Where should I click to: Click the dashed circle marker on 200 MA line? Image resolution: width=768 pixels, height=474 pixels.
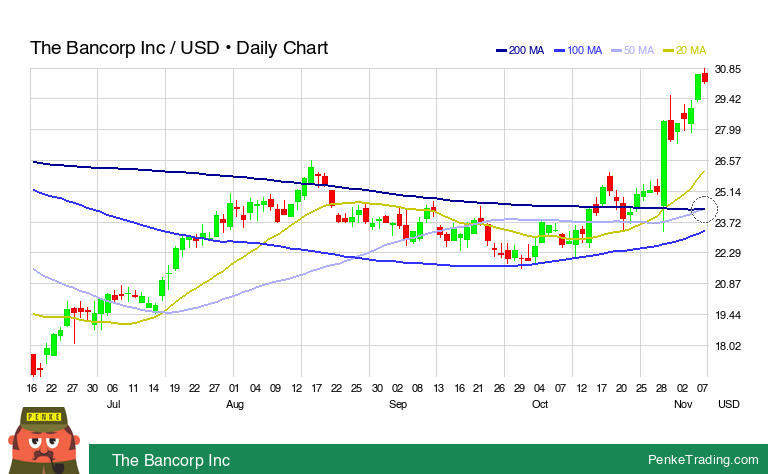click(x=704, y=210)
